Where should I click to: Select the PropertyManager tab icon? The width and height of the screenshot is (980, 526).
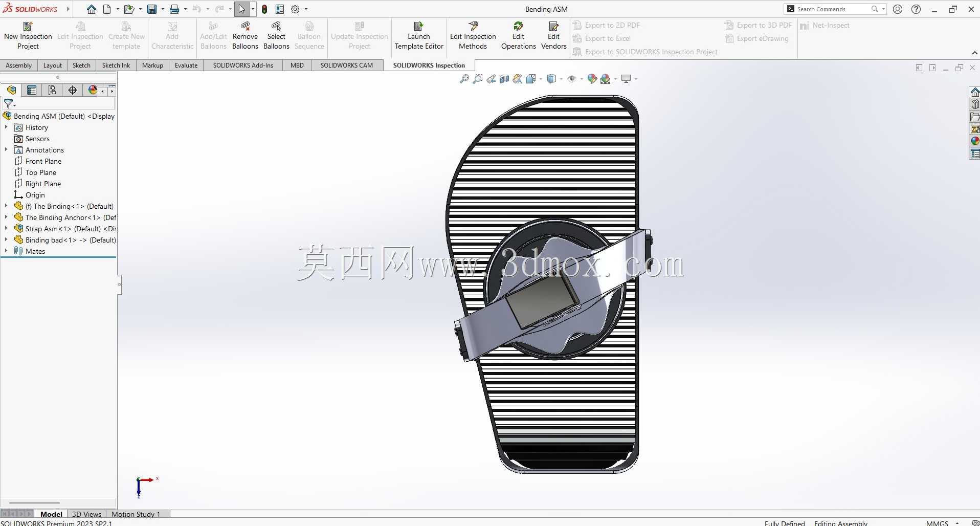(32, 90)
